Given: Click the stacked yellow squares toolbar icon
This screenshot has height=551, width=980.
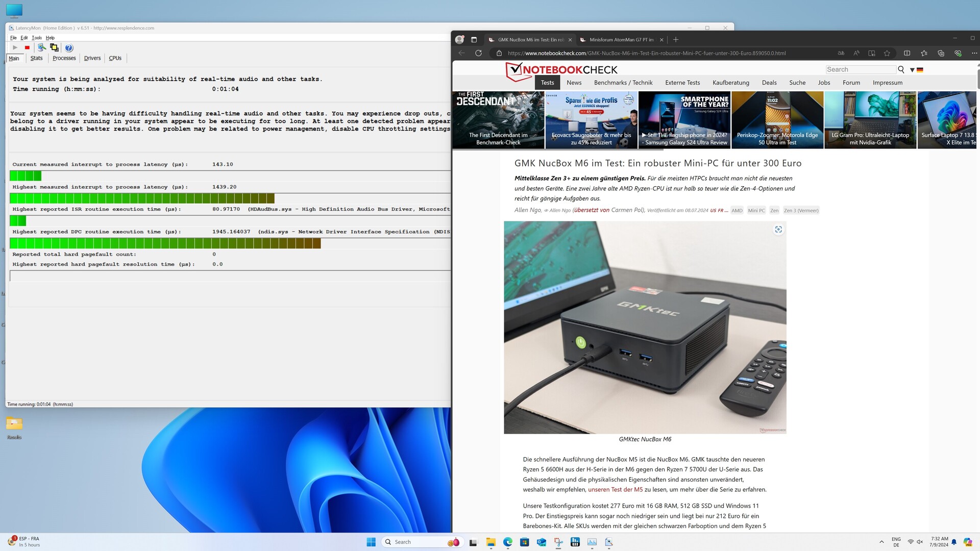Looking at the screenshot, I should click(54, 47).
